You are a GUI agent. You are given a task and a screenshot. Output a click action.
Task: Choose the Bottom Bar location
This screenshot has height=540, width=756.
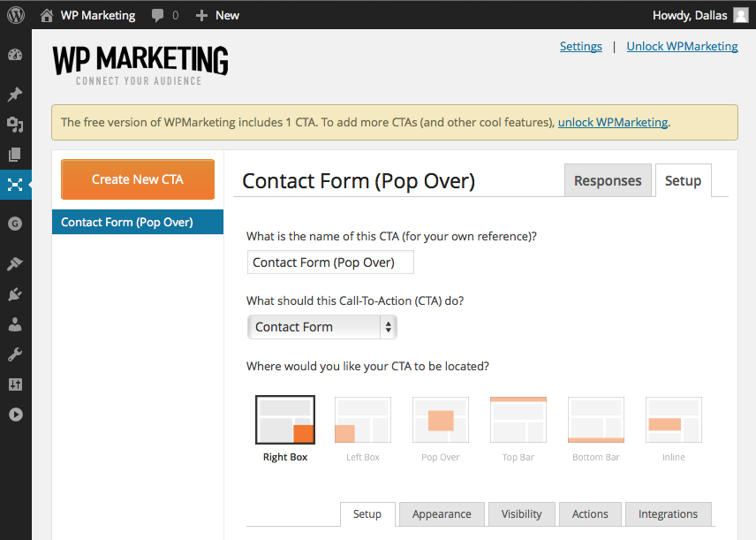pyautogui.click(x=596, y=429)
